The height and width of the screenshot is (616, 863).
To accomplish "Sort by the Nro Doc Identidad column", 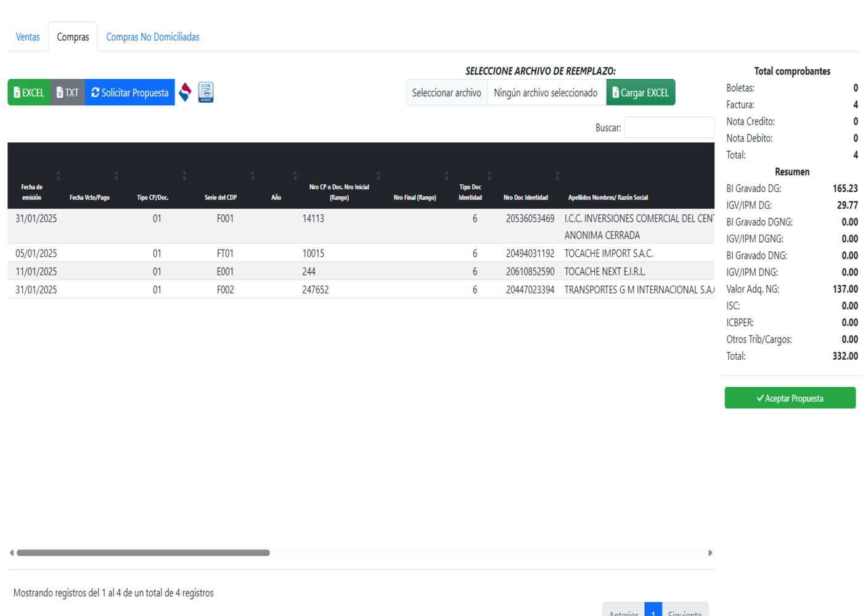I will point(526,197).
